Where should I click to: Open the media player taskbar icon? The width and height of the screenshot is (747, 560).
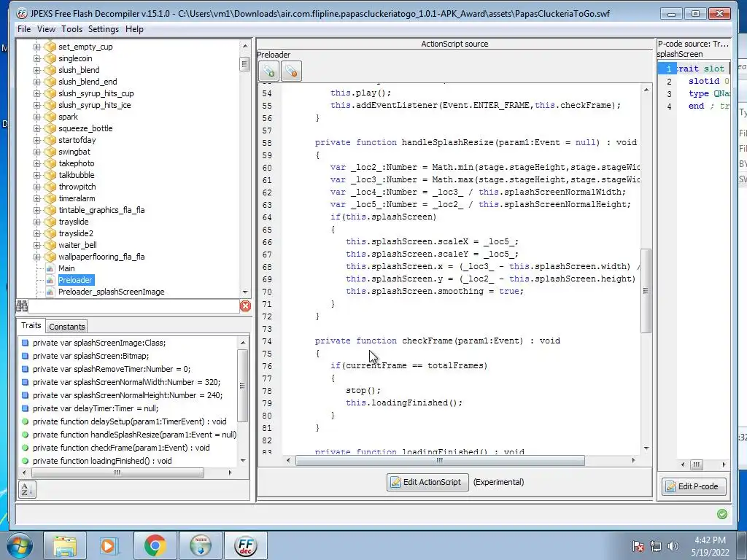109,545
